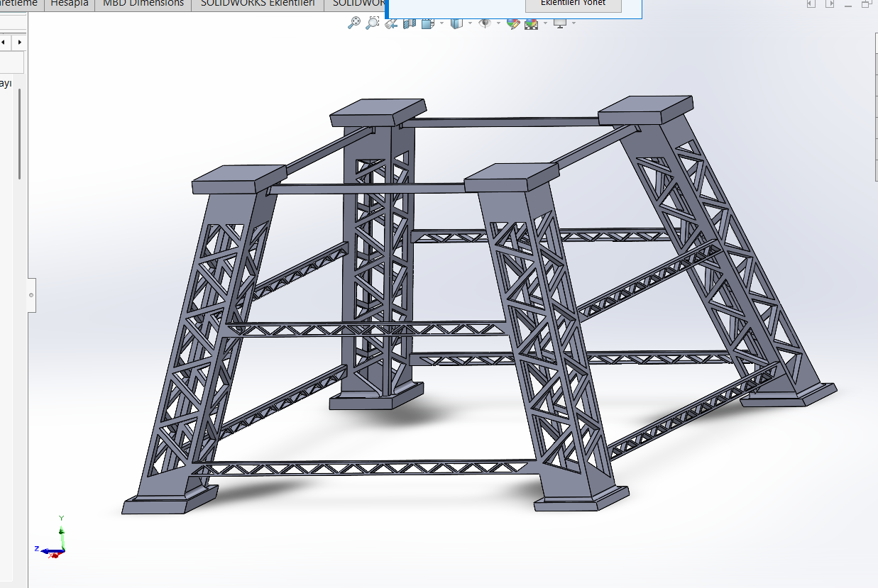The image size is (878, 588).
Task: Open the Hide/Show Items dropdown arrow
Action: pyautogui.click(x=498, y=23)
